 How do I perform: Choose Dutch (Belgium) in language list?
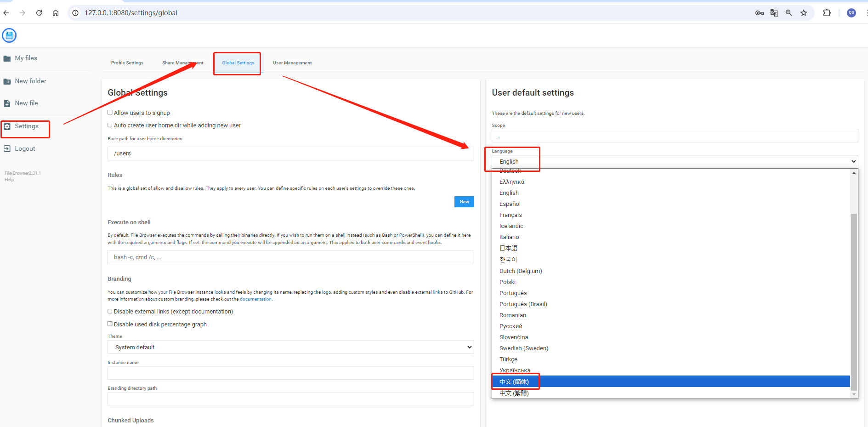coord(671,271)
